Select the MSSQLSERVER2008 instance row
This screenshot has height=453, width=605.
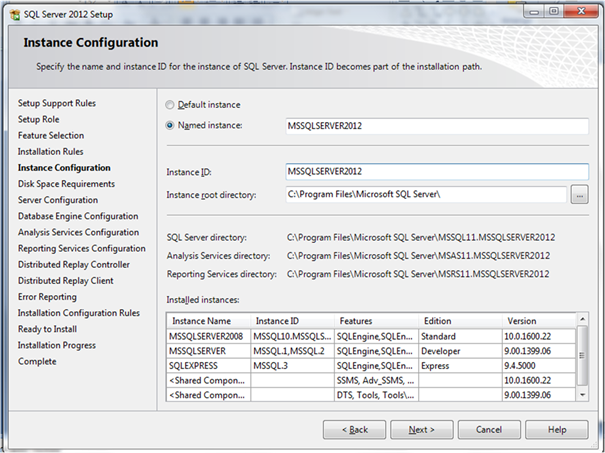371,336
